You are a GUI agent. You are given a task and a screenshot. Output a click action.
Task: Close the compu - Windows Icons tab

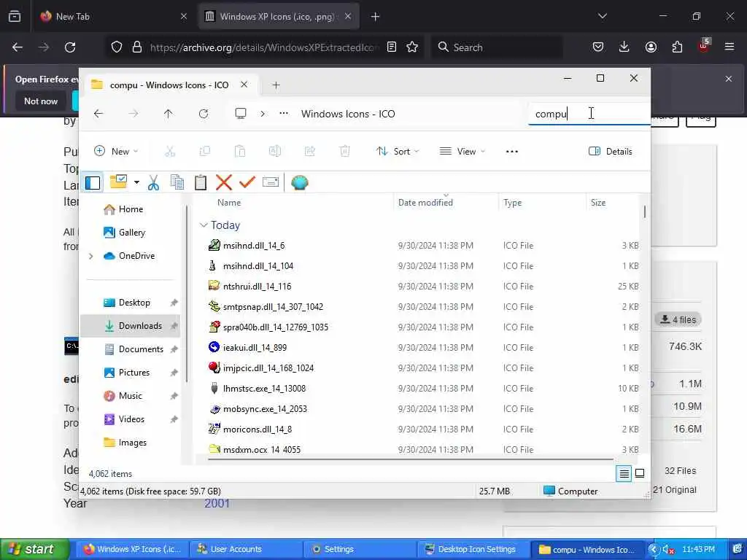pos(244,85)
